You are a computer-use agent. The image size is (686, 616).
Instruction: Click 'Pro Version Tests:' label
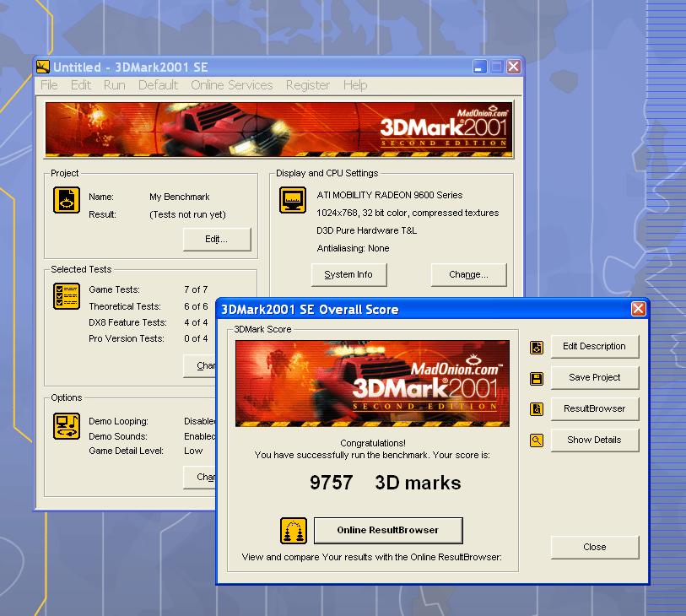pyautogui.click(x=127, y=338)
